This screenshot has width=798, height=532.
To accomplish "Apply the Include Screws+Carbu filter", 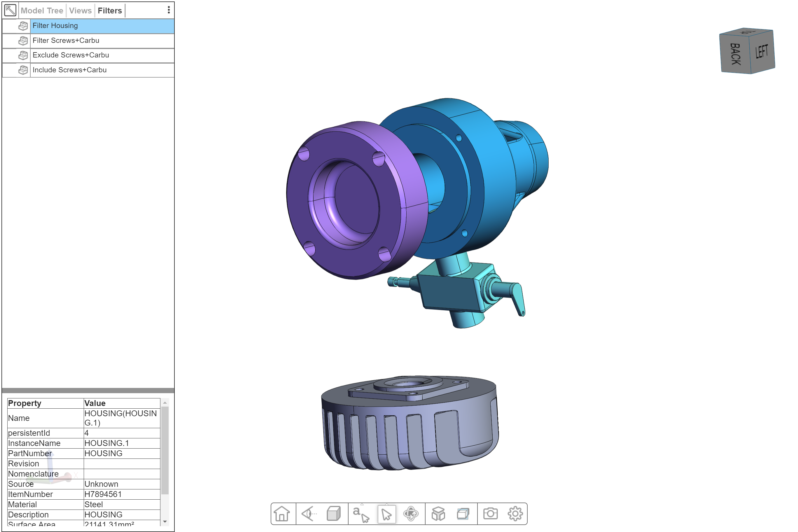I will pyautogui.click(x=69, y=70).
